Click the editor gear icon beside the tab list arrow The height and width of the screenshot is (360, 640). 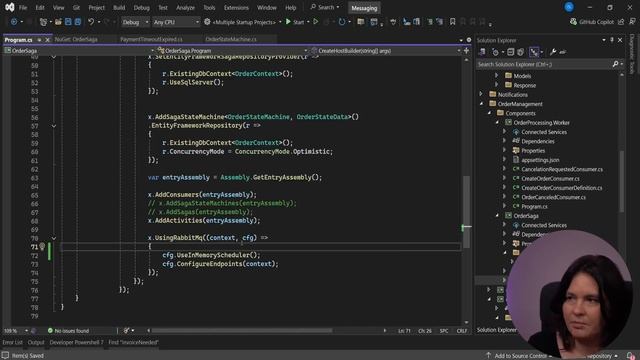pyautogui.click(x=469, y=40)
